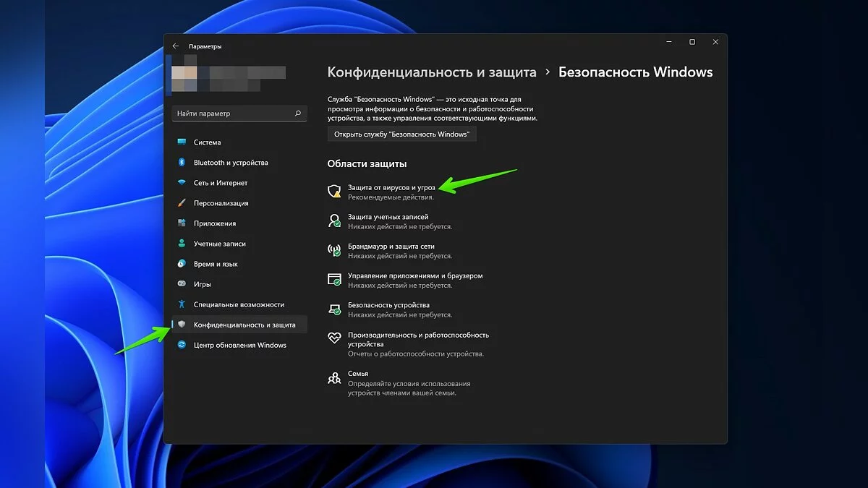Select Специальные возможности in sidebar

point(239,304)
